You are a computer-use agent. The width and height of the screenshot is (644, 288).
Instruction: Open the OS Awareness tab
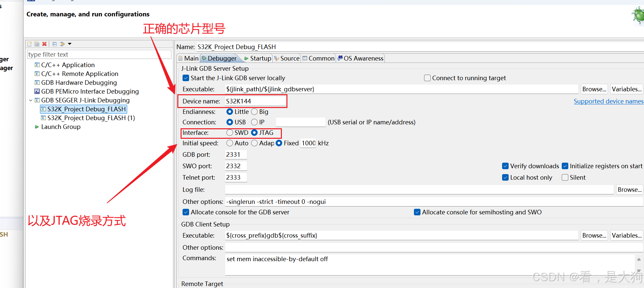[361, 58]
